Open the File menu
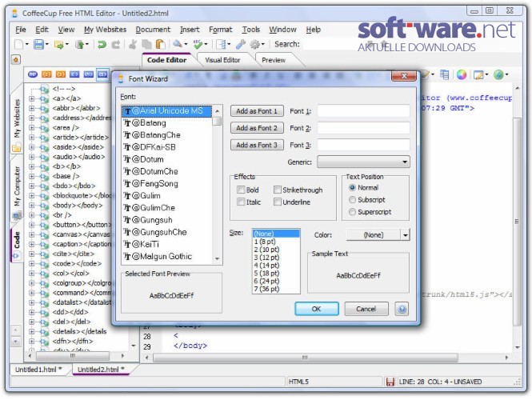Image resolution: width=532 pixels, height=400 pixels. [21, 30]
